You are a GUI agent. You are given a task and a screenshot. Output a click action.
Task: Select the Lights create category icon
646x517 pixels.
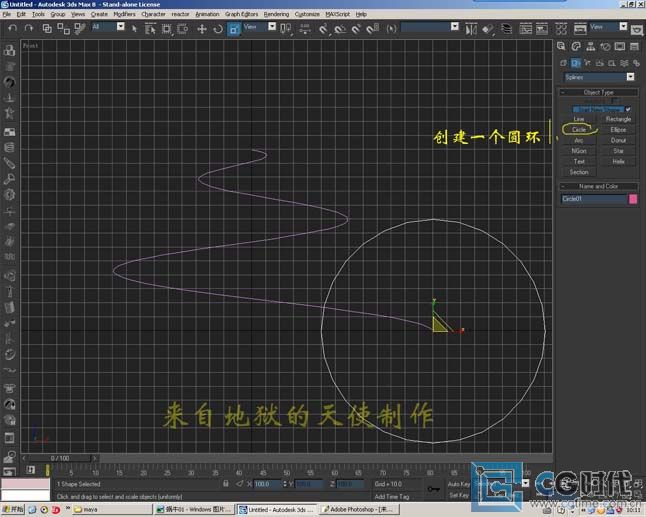pyautogui.click(x=588, y=63)
